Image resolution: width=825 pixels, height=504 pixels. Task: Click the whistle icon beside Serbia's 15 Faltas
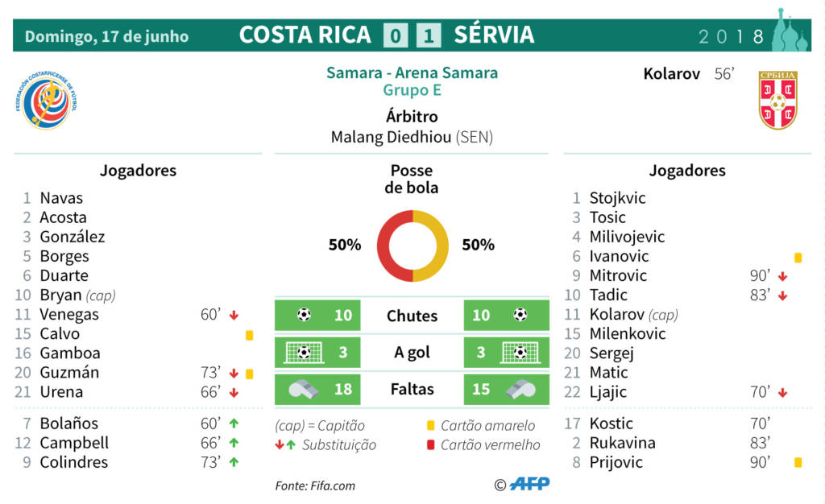click(520, 389)
